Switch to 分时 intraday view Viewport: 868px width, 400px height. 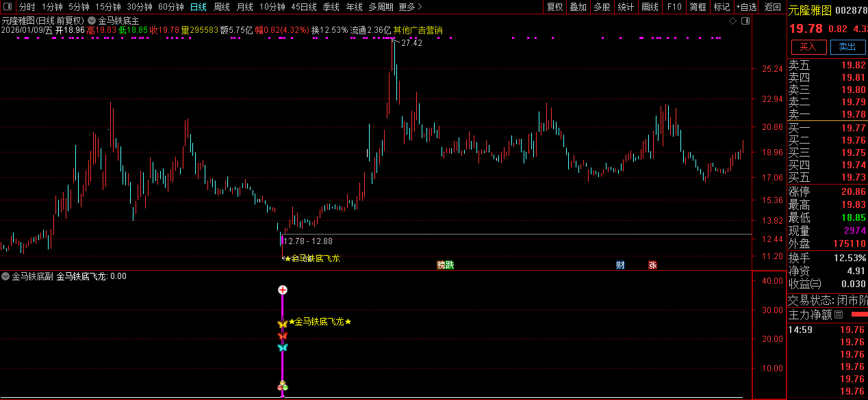27,7
